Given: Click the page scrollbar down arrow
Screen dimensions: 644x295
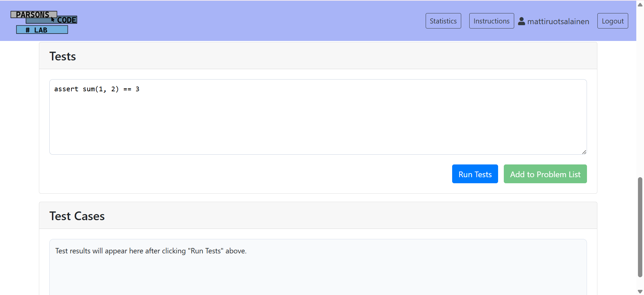Looking at the screenshot, I should (640, 291).
